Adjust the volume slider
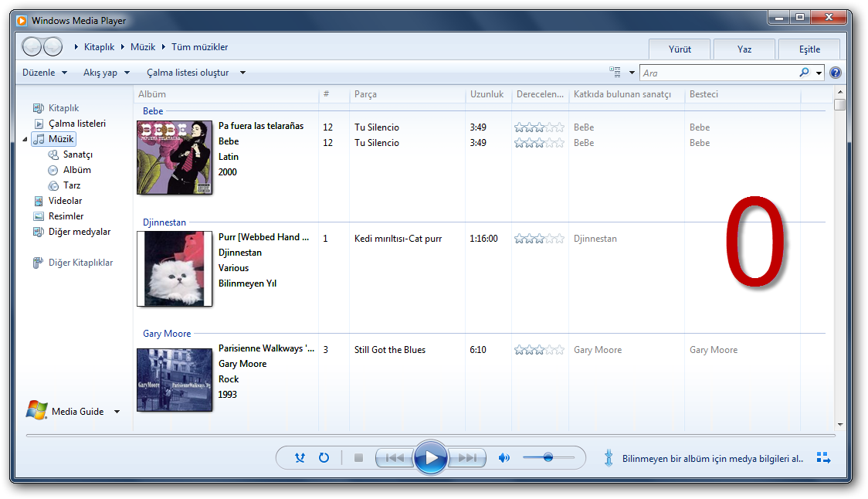868x499 pixels. 548,457
